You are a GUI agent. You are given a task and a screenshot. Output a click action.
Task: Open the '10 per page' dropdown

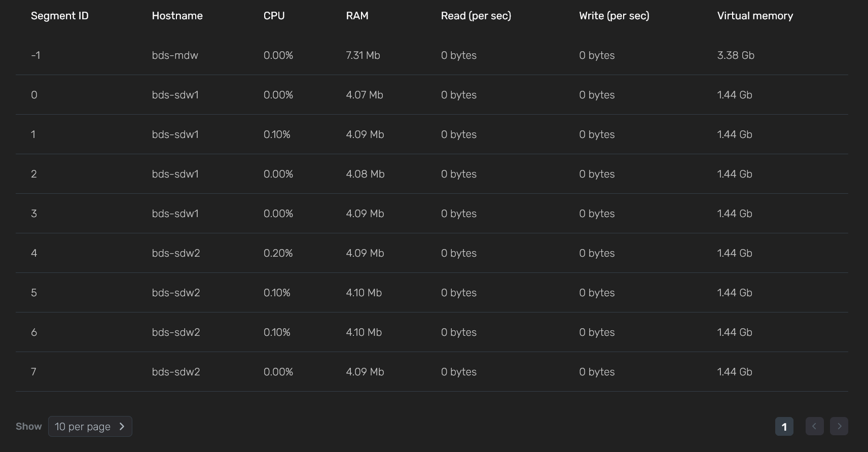point(90,427)
